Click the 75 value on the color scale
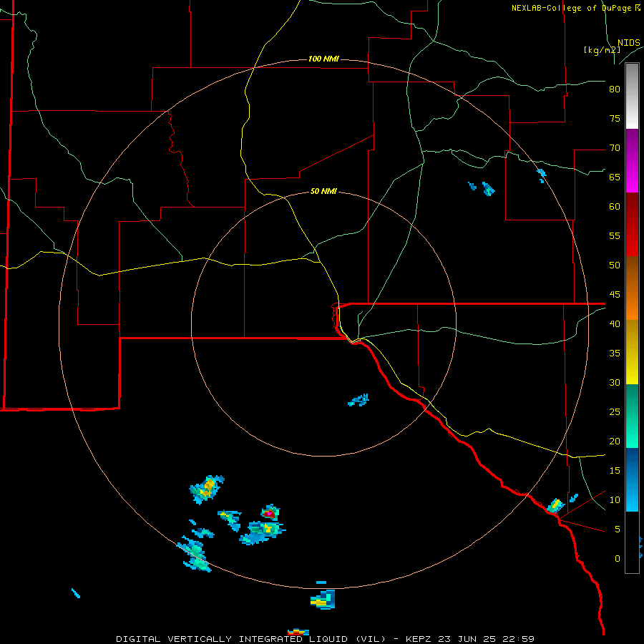This screenshot has height=644, width=644. [x=615, y=118]
